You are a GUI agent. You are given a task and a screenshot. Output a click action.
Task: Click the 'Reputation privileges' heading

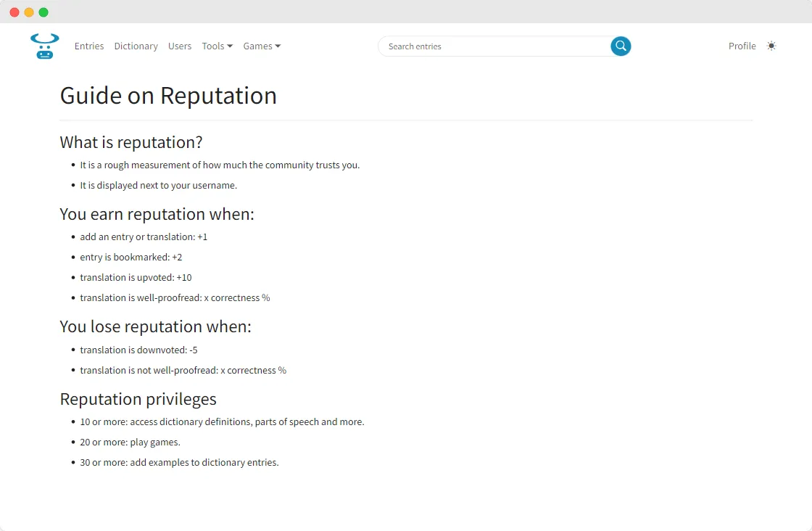138,399
